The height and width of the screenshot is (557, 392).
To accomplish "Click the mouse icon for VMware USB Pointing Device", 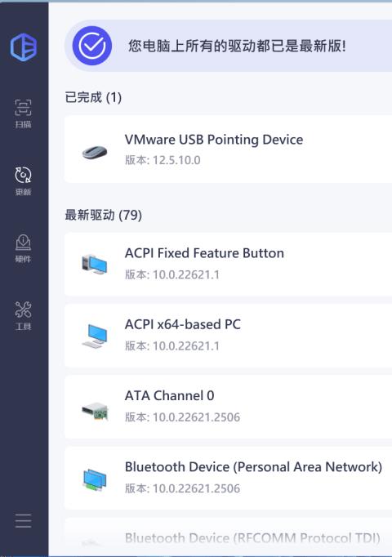I will pyautogui.click(x=95, y=152).
